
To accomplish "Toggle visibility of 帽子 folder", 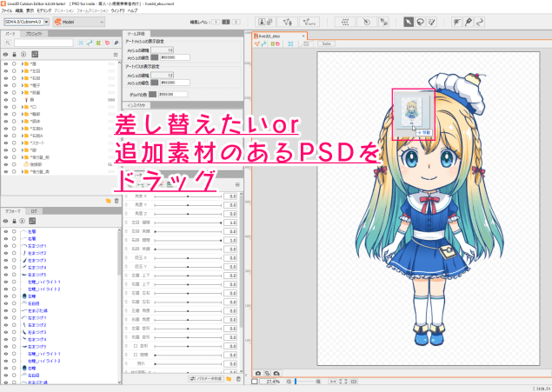I will [x=5, y=85].
